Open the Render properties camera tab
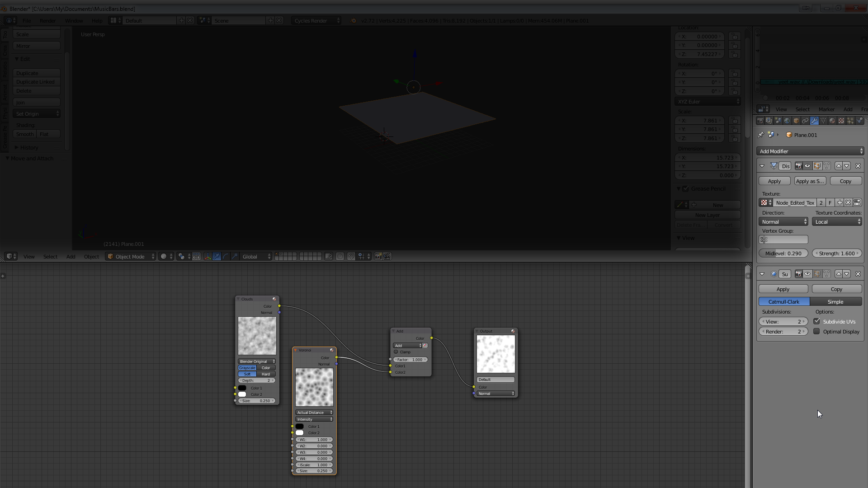The height and width of the screenshot is (488, 868). 760,121
